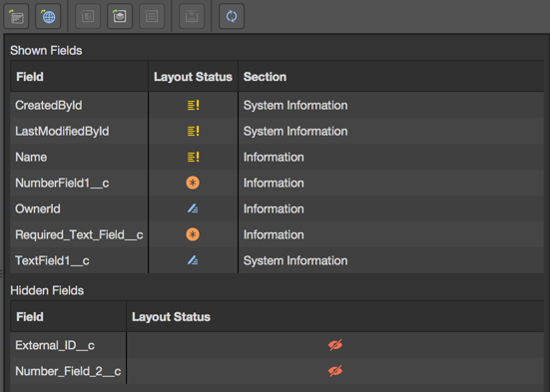Click the Layout Status header in Shown Fields

pyautogui.click(x=193, y=77)
